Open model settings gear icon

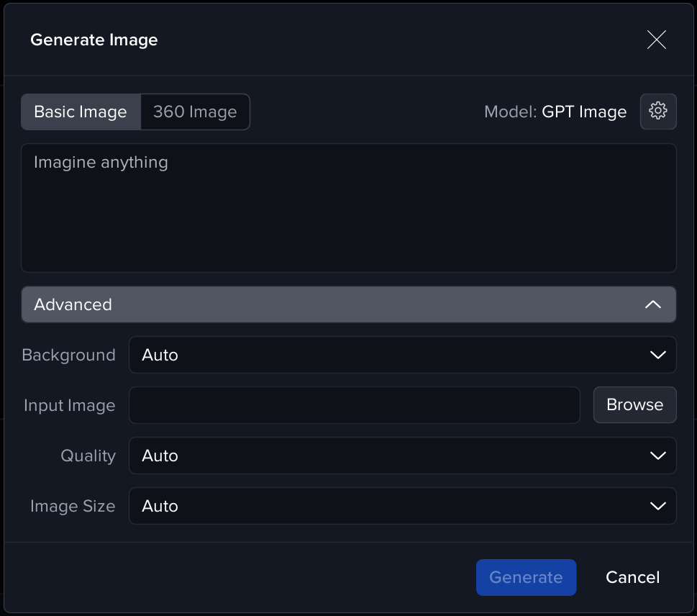coord(658,112)
